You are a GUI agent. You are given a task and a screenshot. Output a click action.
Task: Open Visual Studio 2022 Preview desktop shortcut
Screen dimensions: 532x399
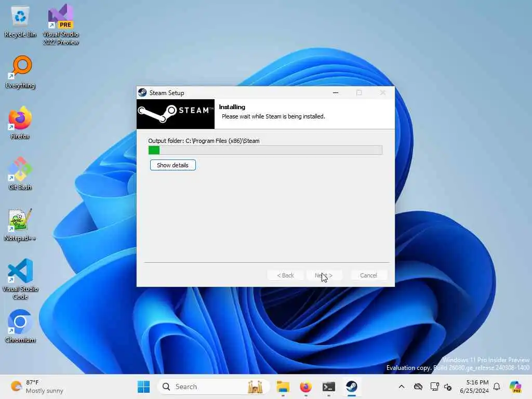pos(61,24)
